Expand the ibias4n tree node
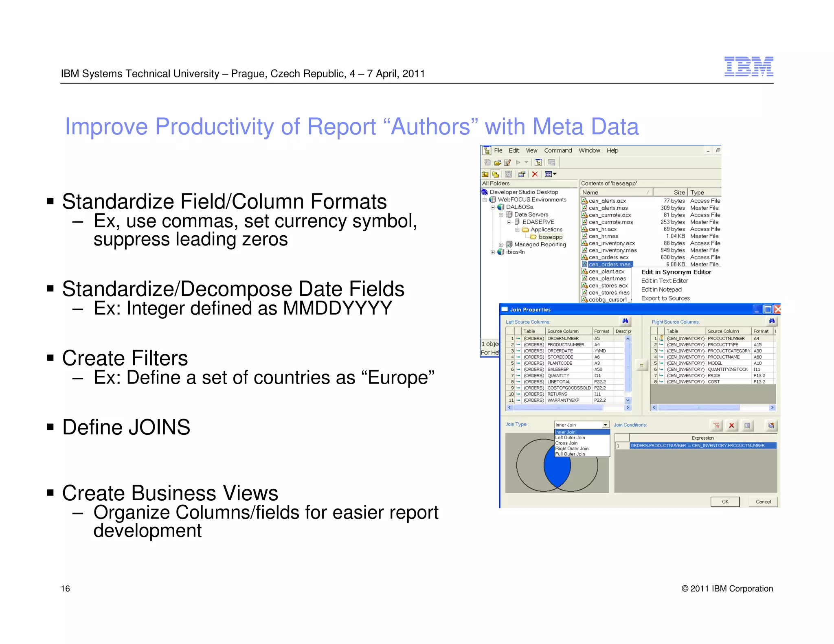 [x=493, y=252]
